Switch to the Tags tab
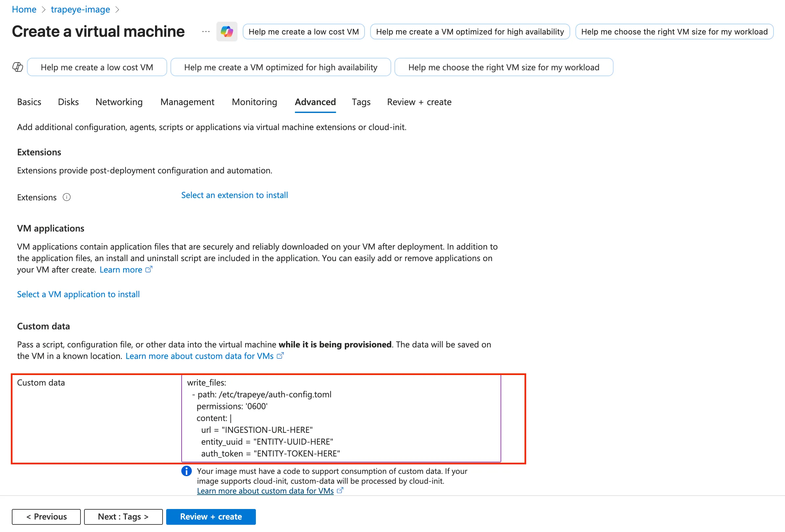The width and height of the screenshot is (785, 532). coord(361,102)
